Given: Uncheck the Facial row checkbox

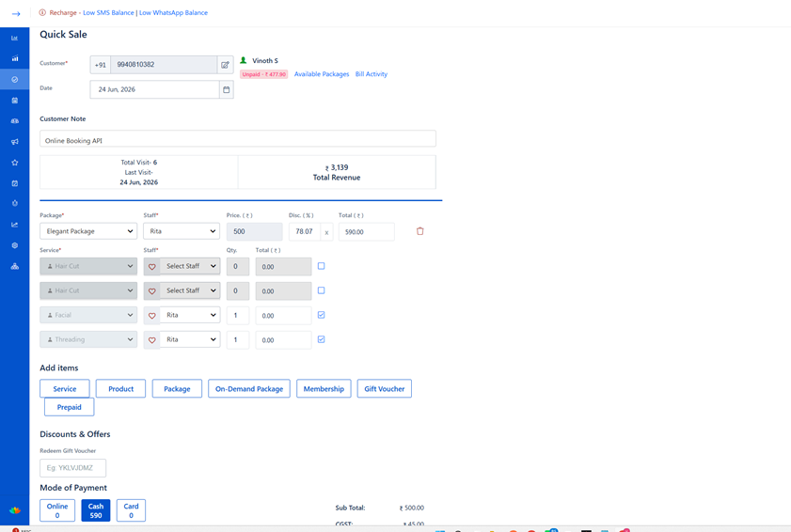Looking at the screenshot, I should [321, 315].
